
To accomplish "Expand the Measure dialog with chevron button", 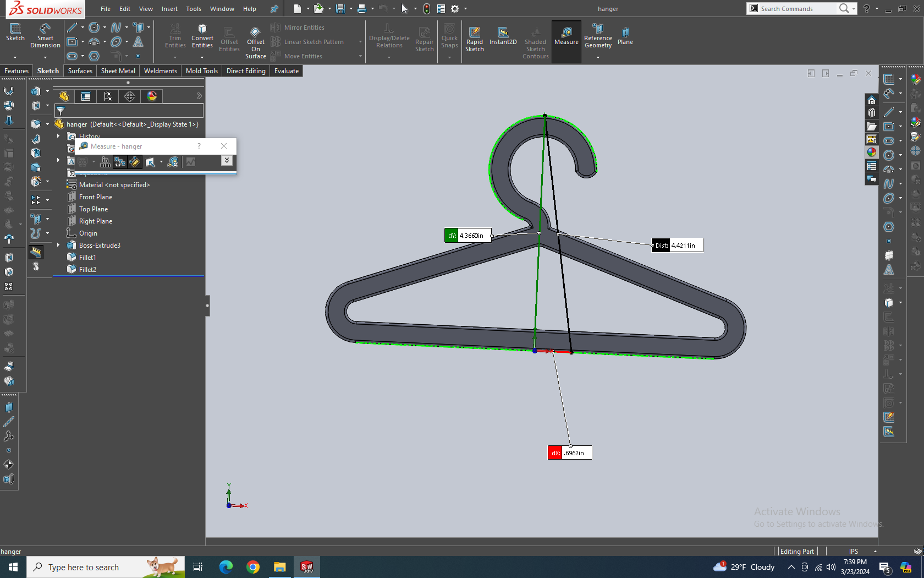I will (x=227, y=161).
